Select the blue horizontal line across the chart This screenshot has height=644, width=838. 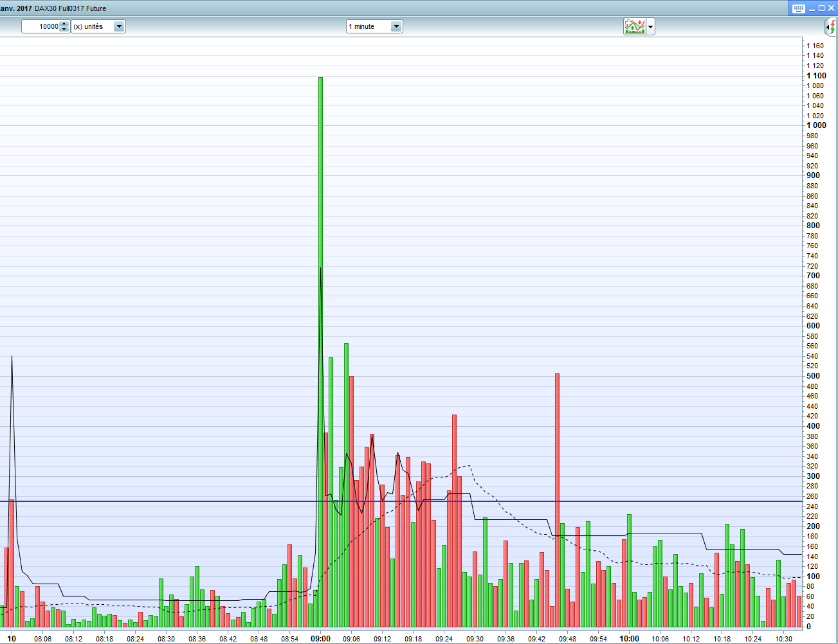[x=401, y=501]
